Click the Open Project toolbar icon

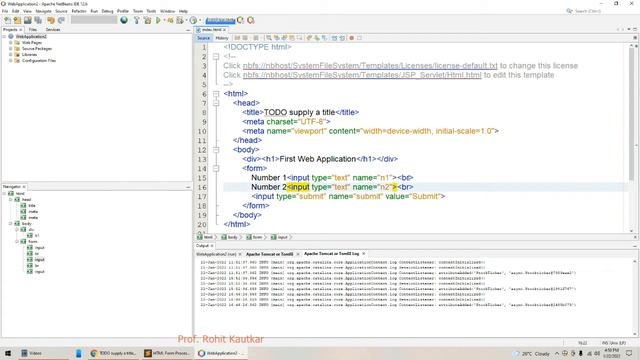[27, 20]
